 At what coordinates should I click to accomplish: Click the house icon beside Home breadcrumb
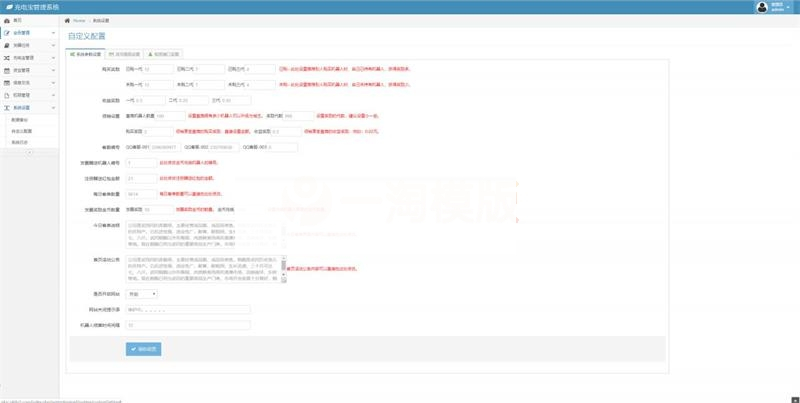(x=68, y=20)
